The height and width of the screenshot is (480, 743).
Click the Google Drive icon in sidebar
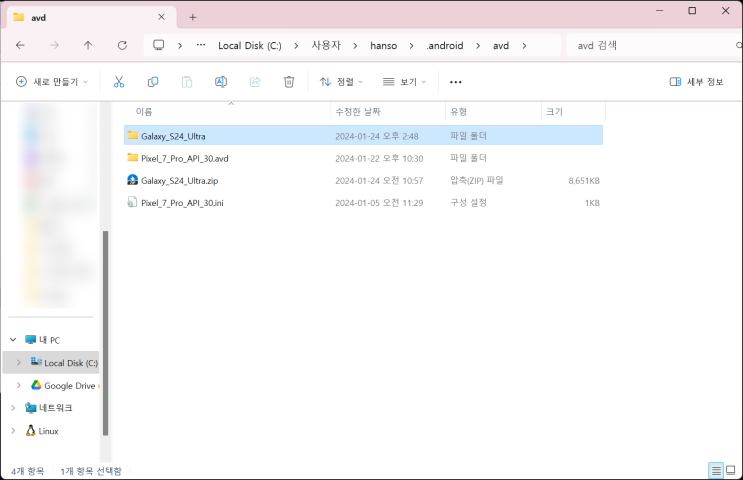point(36,385)
